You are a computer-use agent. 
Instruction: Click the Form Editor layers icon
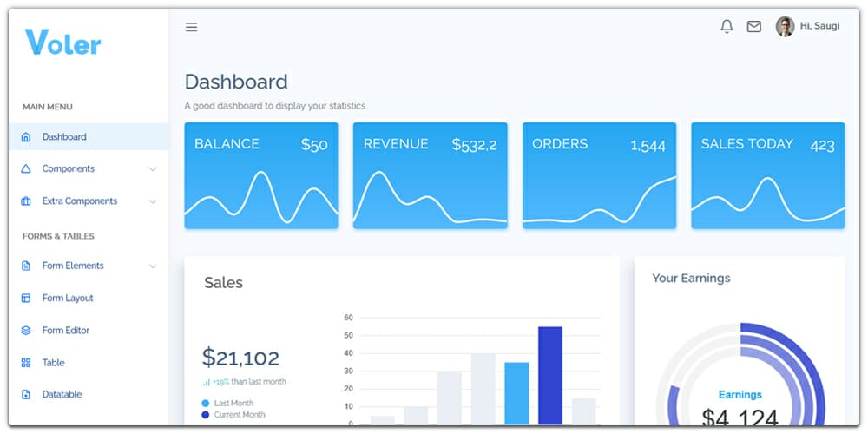click(x=25, y=331)
